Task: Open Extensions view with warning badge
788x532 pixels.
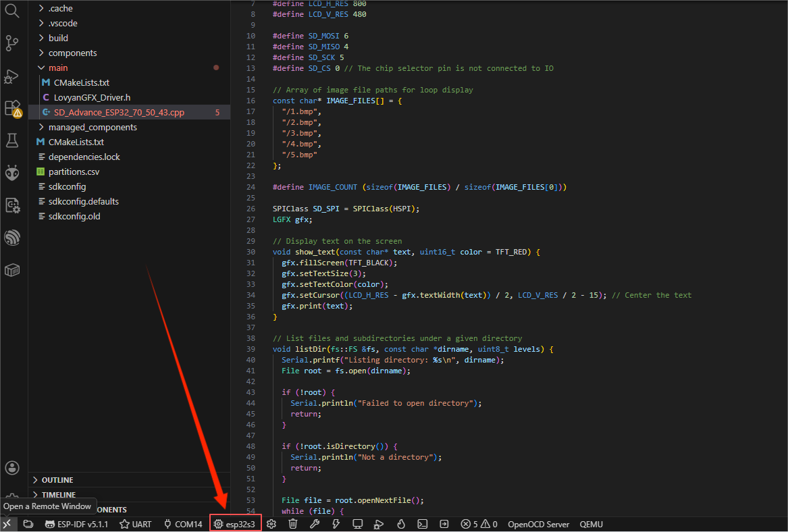Action: [x=12, y=108]
